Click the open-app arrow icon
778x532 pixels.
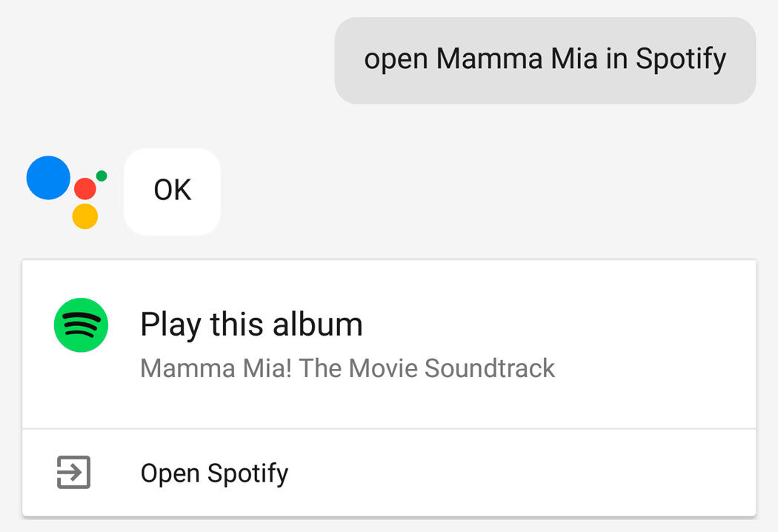tap(73, 472)
